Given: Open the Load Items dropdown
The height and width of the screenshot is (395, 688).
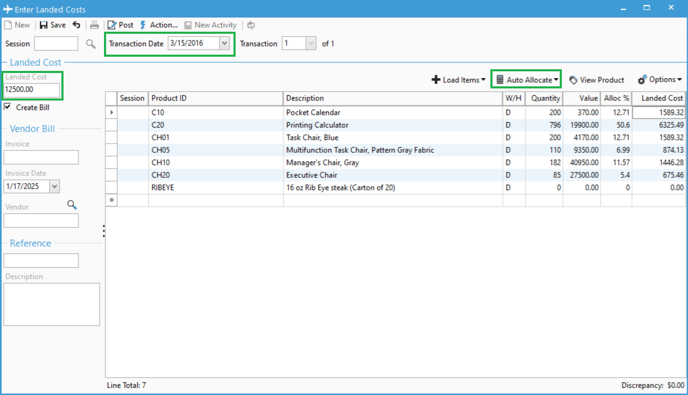Looking at the screenshot, I should (459, 80).
